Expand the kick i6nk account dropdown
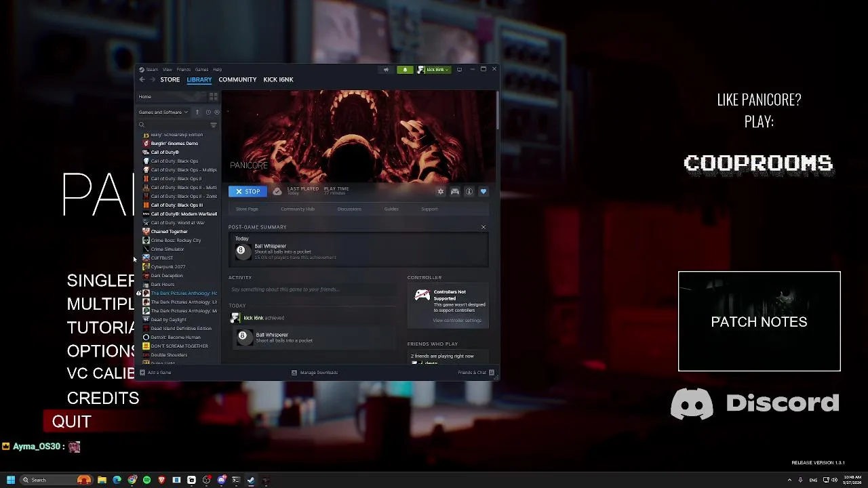868x488 pixels. tap(433, 69)
